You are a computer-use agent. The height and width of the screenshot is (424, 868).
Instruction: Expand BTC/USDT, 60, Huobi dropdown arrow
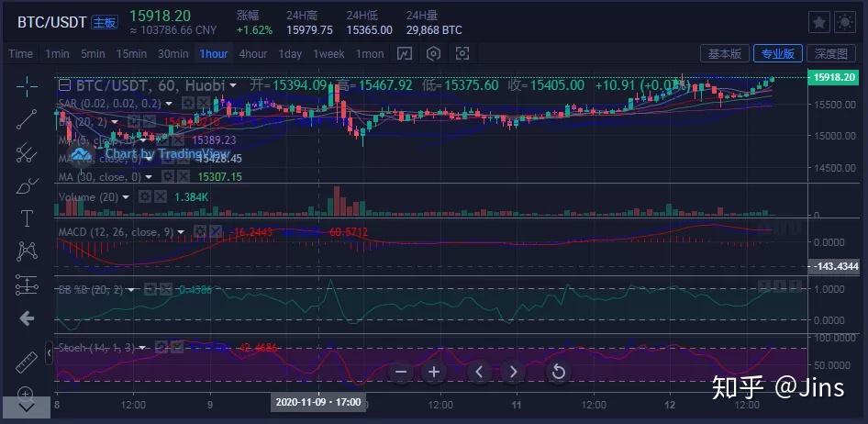[233, 85]
